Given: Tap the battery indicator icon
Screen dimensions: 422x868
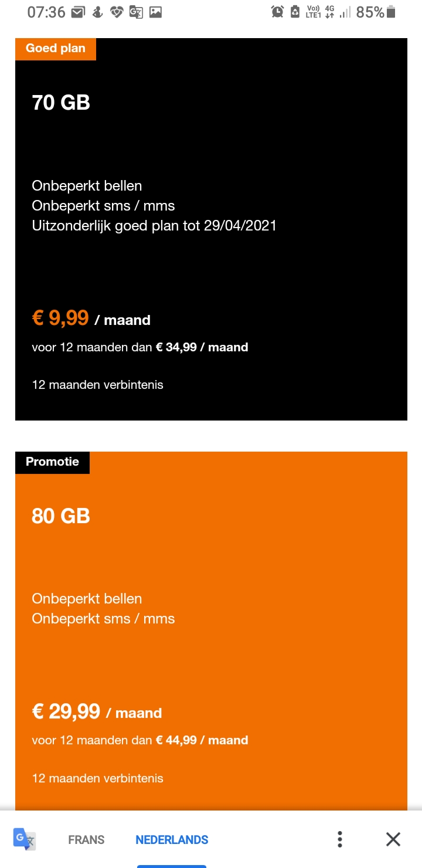Looking at the screenshot, I should coord(391,12).
